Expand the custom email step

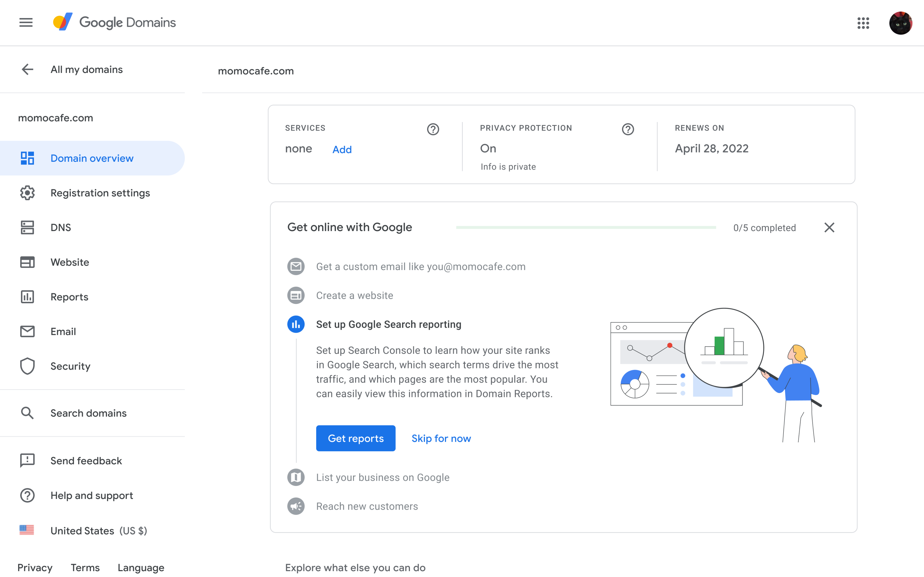(421, 266)
